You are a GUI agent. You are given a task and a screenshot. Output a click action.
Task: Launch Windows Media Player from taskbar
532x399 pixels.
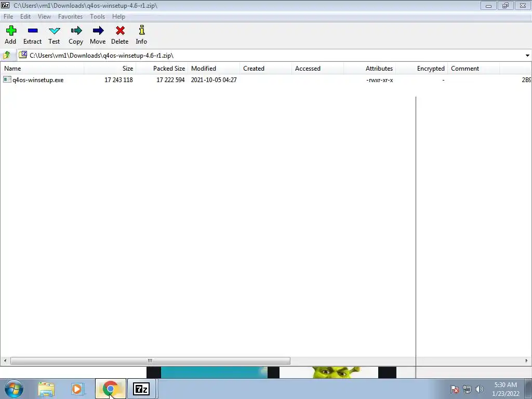coord(78,389)
